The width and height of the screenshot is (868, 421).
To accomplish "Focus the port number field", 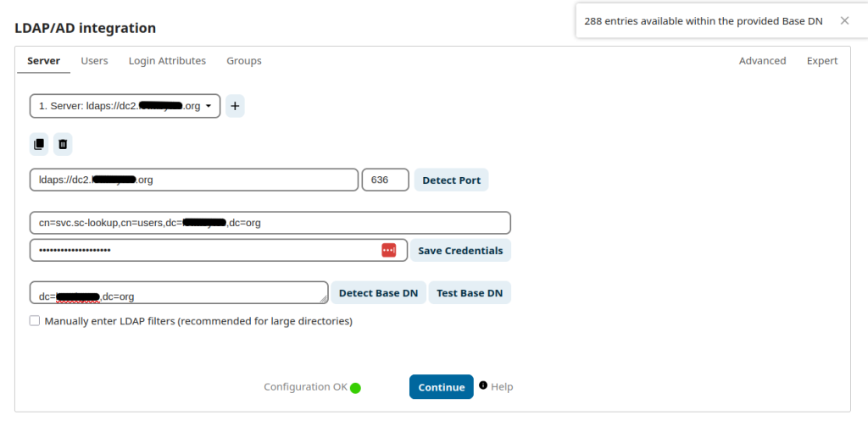I will [385, 180].
